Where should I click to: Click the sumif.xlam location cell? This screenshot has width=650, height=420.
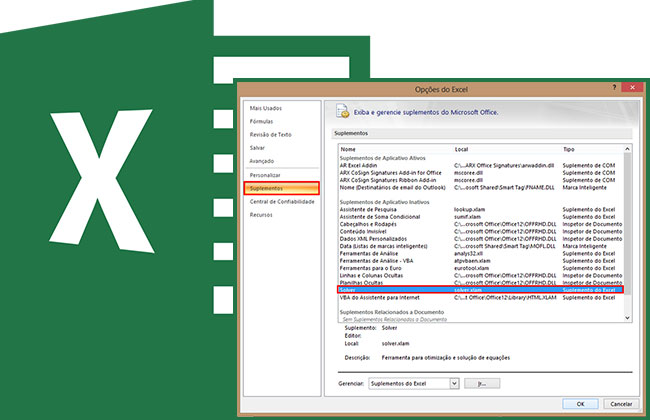coord(467,217)
